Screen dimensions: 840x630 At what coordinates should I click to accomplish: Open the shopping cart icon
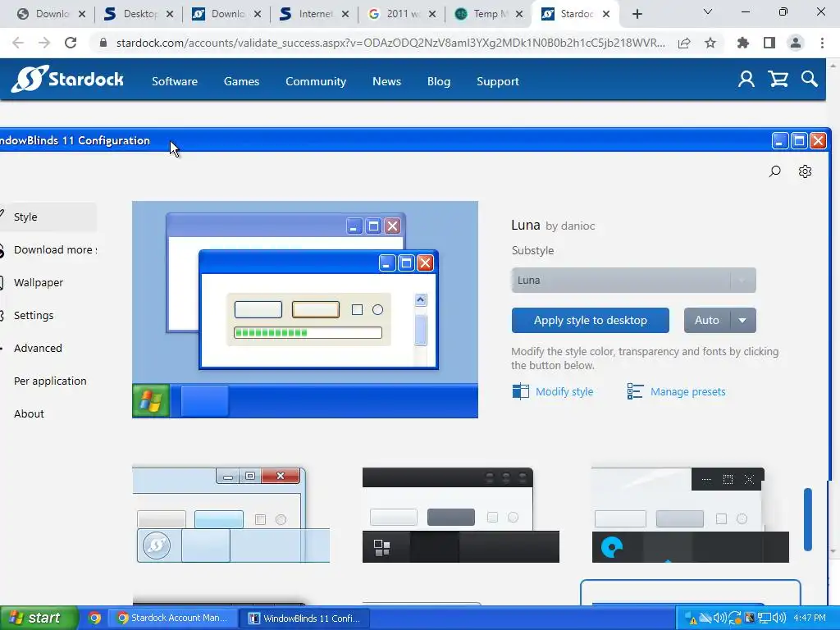[x=778, y=80]
